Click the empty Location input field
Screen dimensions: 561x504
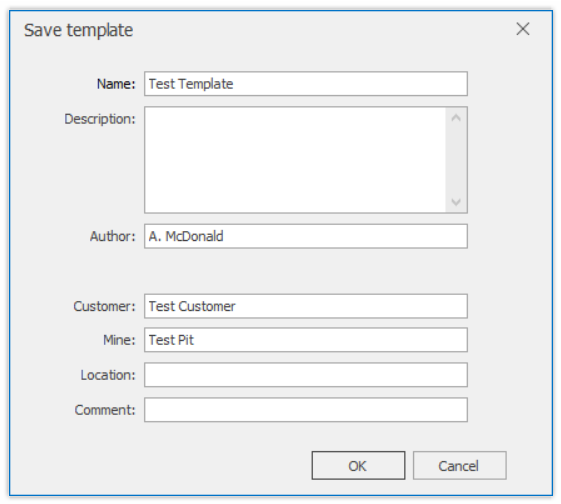pos(306,375)
